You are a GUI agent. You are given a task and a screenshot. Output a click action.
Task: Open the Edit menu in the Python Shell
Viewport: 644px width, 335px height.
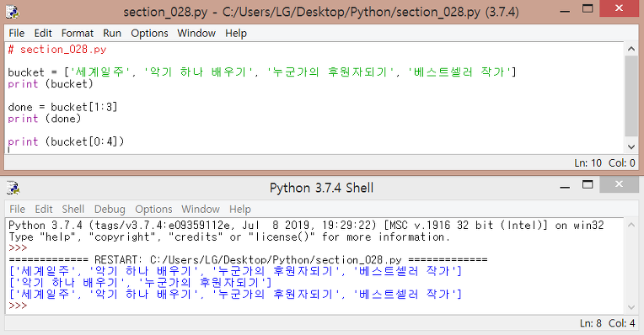(x=44, y=209)
